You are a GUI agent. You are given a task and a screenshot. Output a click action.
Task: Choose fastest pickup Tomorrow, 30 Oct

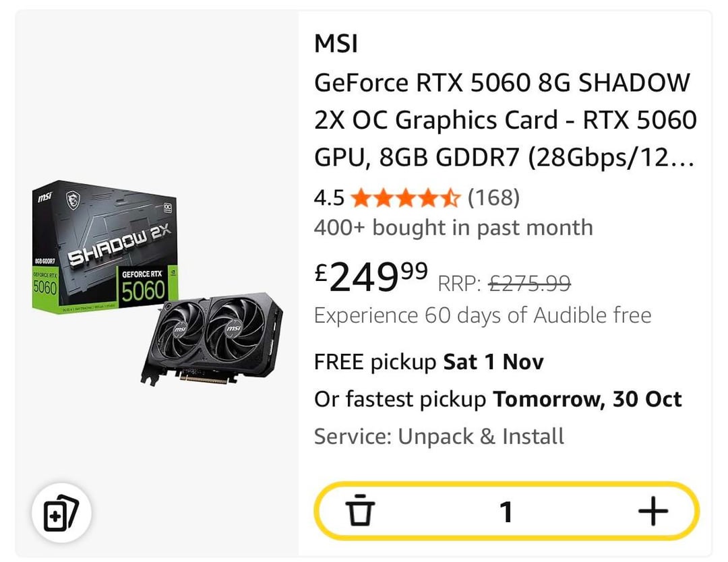tap(498, 399)
